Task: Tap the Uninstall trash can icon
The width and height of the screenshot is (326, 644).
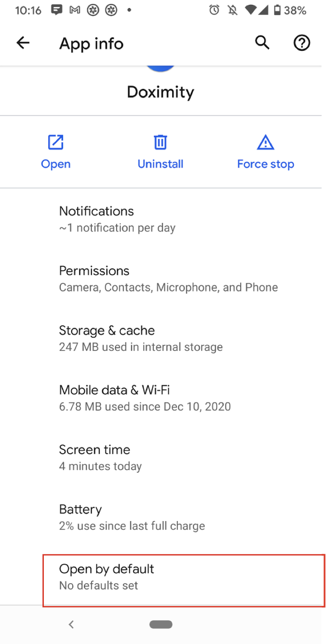Action: click(160, 142)
